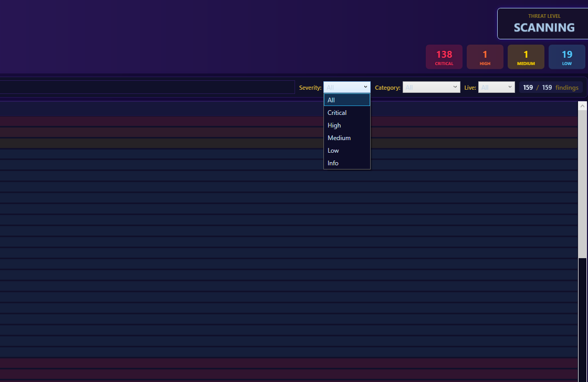The width and height of the screenshot is (588, 382).
Task: Select the 'Medium' severity option
Action: 347,137
